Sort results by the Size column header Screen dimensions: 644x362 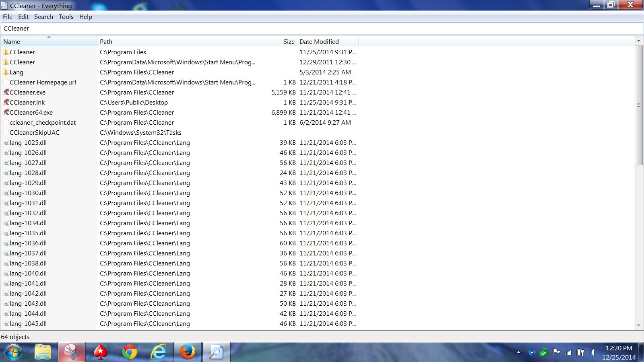[x=277, y=41]
